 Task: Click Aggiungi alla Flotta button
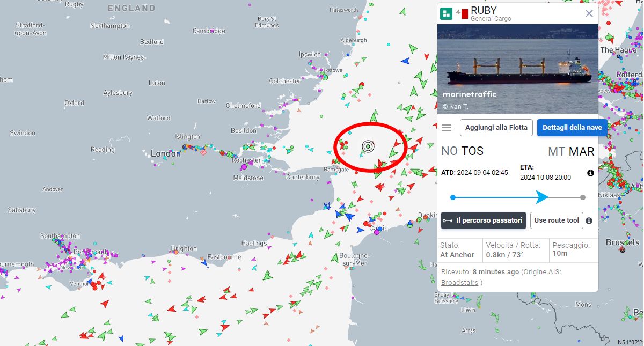496,128
